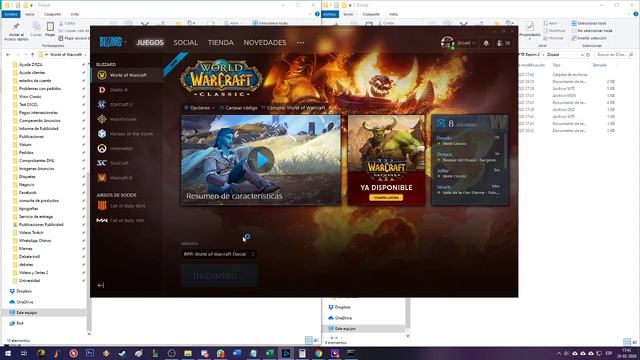Select the Hearthstone game icon
640x360 pixels.
click(x=102, y=119)
